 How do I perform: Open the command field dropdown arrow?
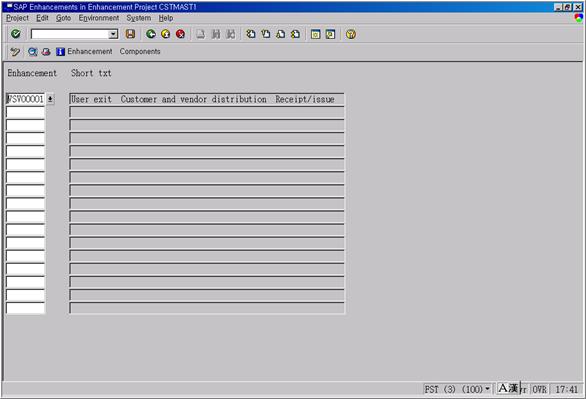[x=113, y=34]
